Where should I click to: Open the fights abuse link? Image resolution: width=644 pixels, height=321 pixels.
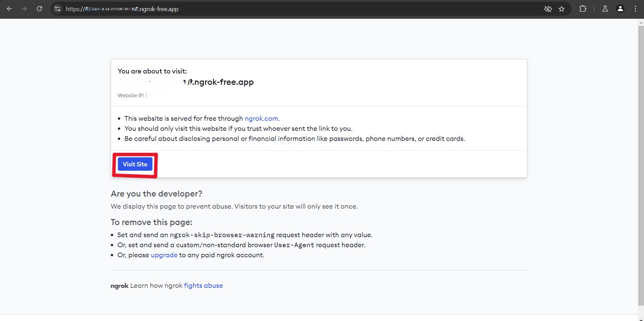click(x=203, y=285)
